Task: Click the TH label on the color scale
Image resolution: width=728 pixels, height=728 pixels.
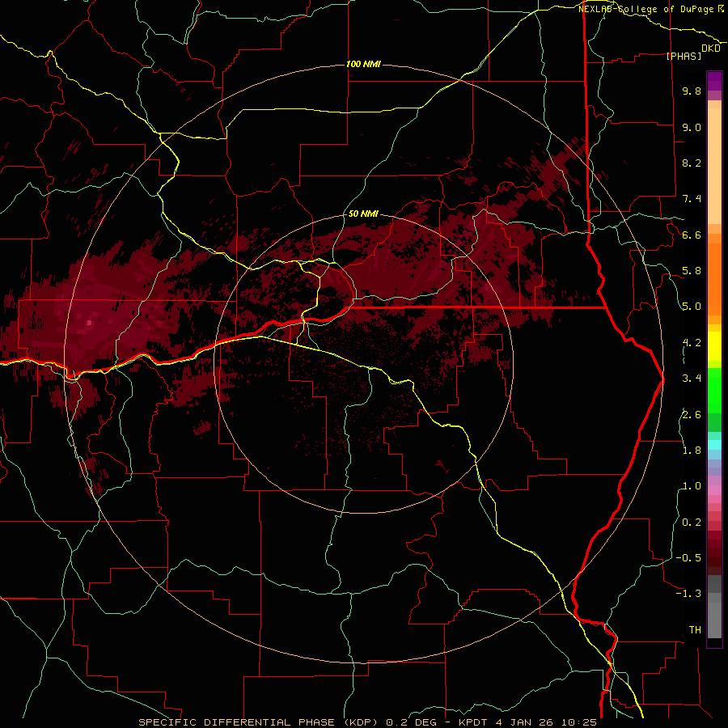Action: pyautogui.click(x=695, y=630)
